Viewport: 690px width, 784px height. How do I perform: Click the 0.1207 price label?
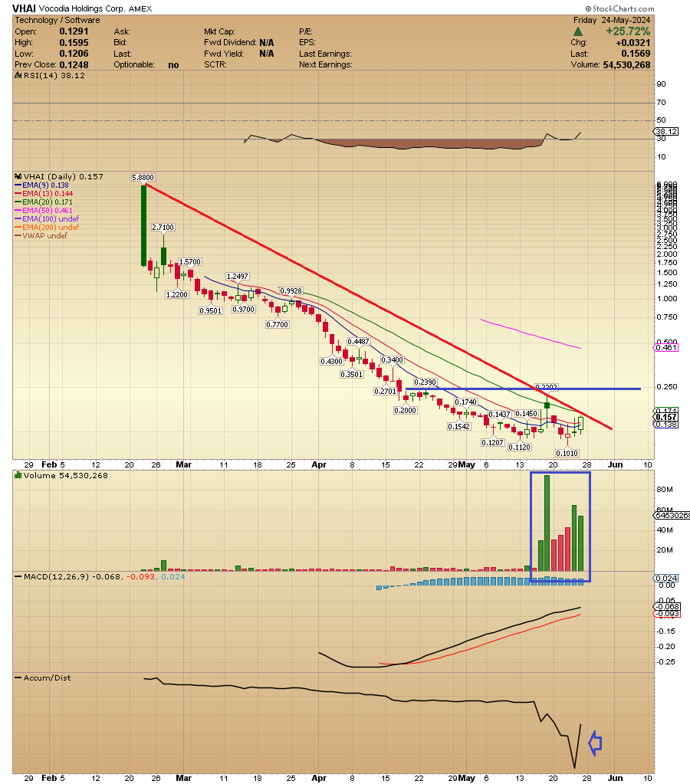492,442
